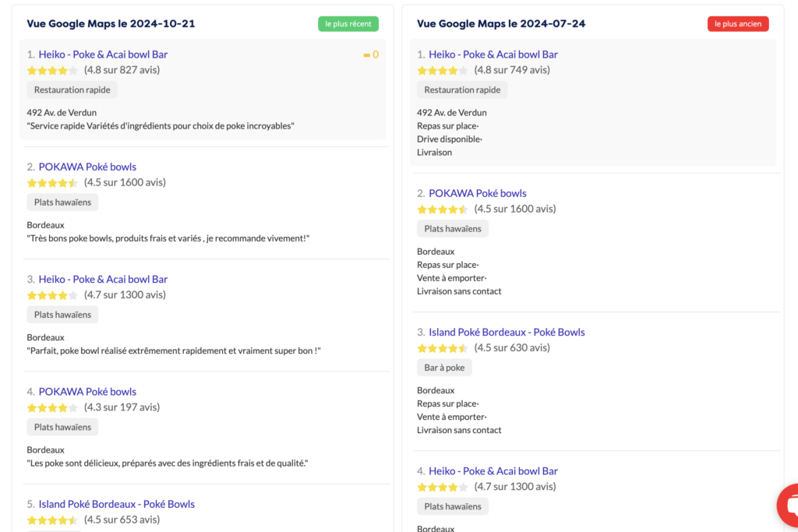Viewport: 798px width, 532px height.
Task: Click the green 'le plus récent' badge
Action: 348,24
